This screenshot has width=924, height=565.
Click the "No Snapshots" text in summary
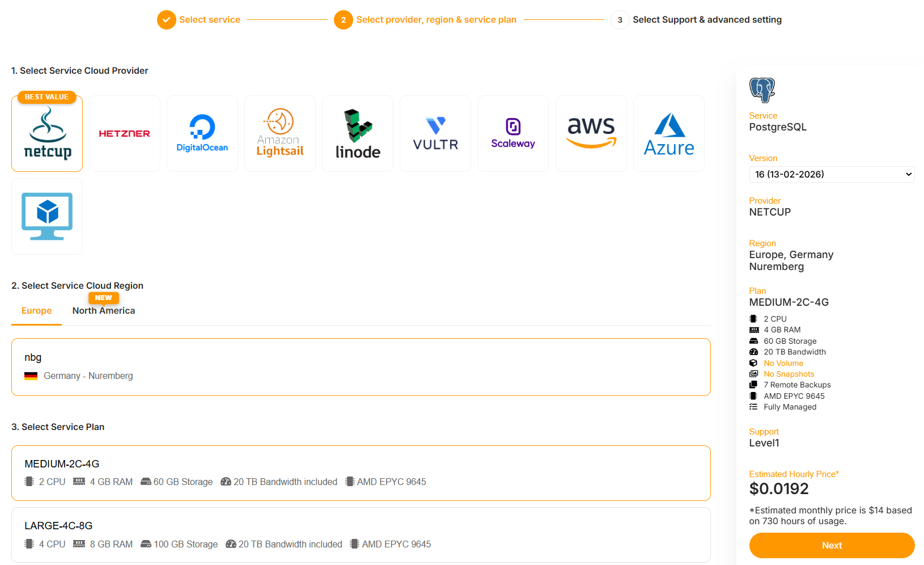click(x=789, y=374)
